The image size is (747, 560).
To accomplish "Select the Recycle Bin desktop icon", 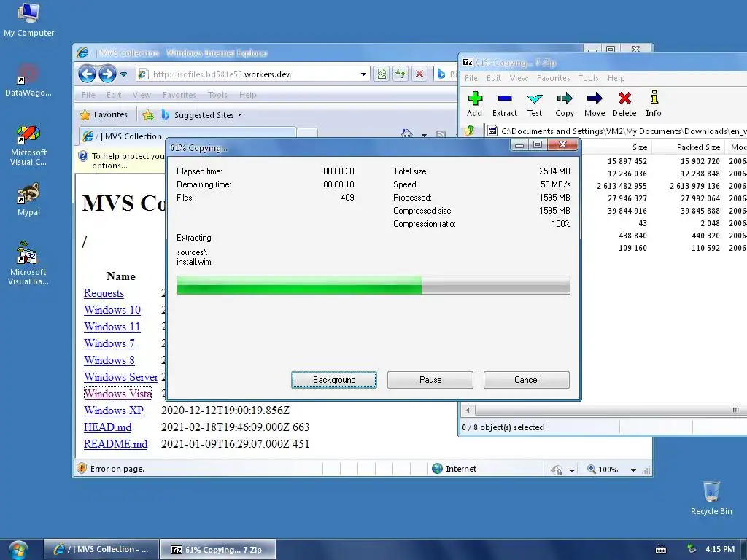I will pyautogui.click(x=711, y=497).
